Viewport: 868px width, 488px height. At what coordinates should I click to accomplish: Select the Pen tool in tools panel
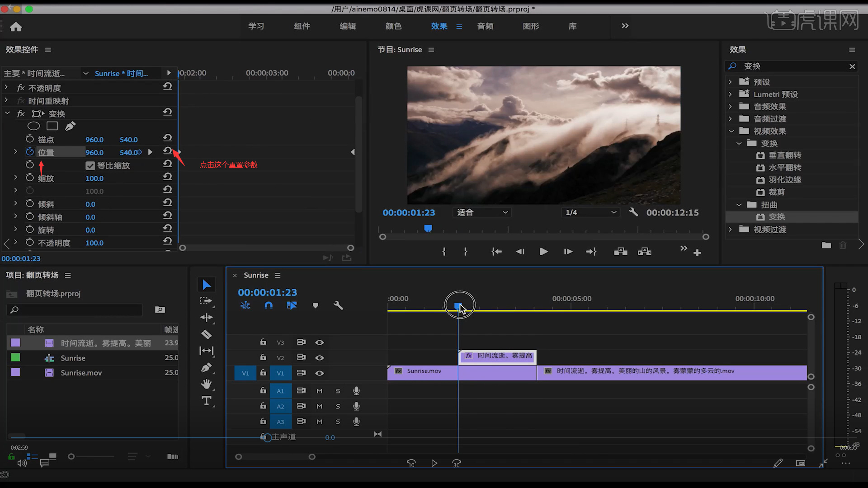click(x=206, y=368)
